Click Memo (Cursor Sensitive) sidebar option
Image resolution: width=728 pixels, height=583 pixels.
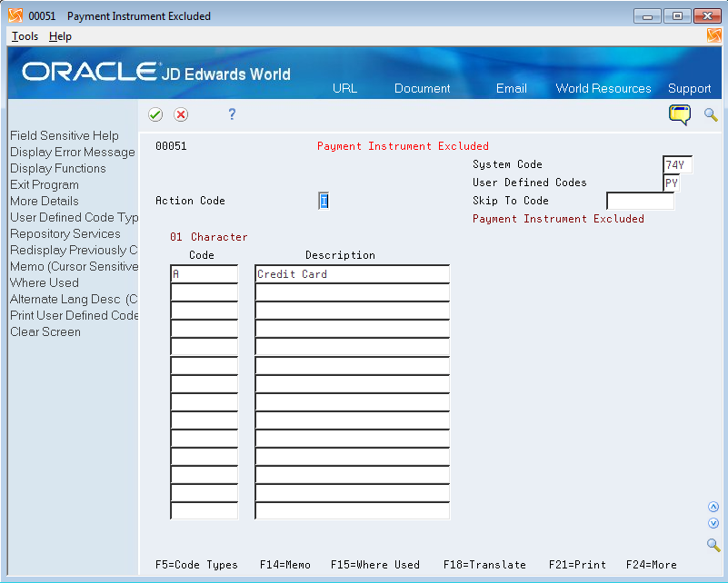tap(75, 266)
